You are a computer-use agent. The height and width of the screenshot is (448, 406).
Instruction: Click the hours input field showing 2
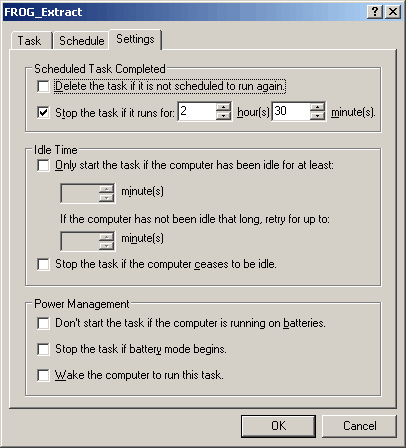(x=197, y=111)
